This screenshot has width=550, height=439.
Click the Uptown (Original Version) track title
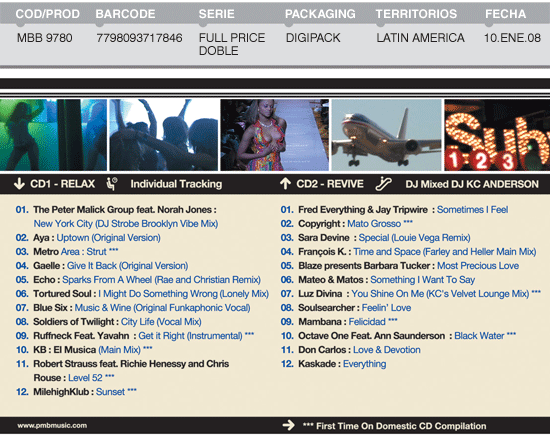[108, 238]
